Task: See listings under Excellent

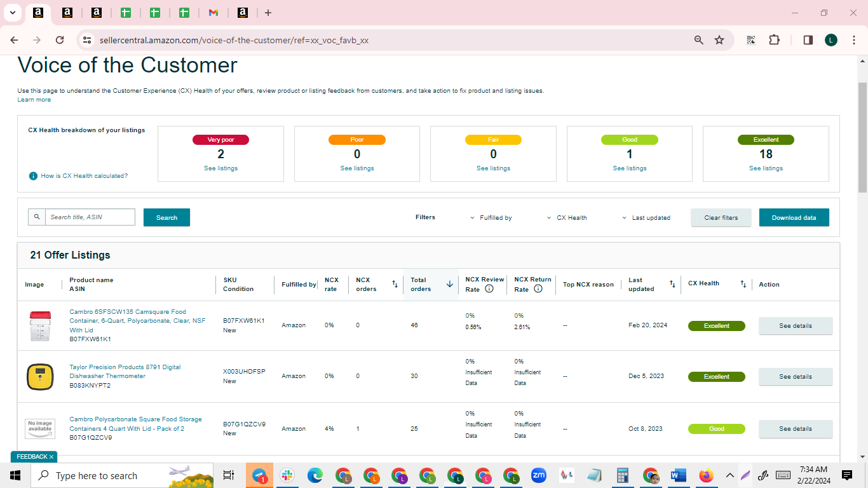Action: [766, 168]
